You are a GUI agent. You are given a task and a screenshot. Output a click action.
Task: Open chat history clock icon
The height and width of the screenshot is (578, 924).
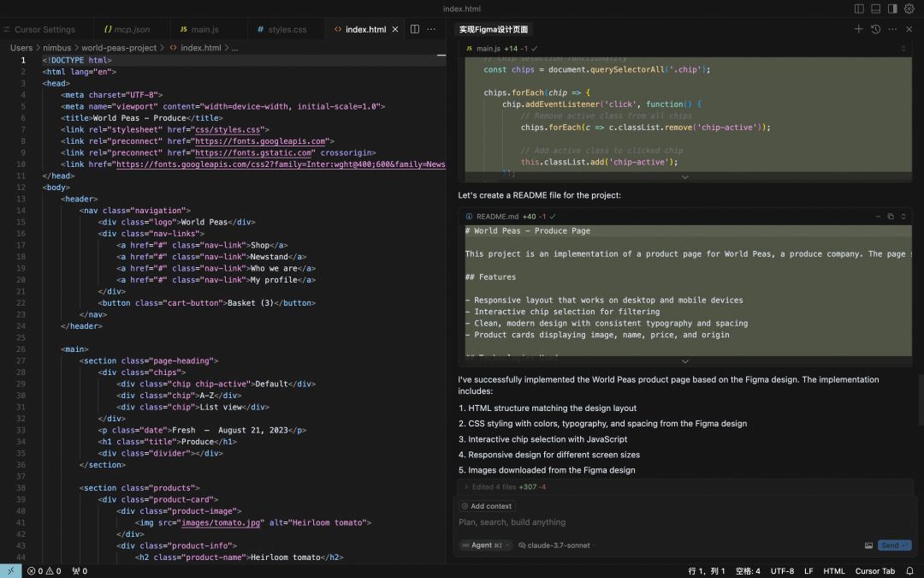875,29
